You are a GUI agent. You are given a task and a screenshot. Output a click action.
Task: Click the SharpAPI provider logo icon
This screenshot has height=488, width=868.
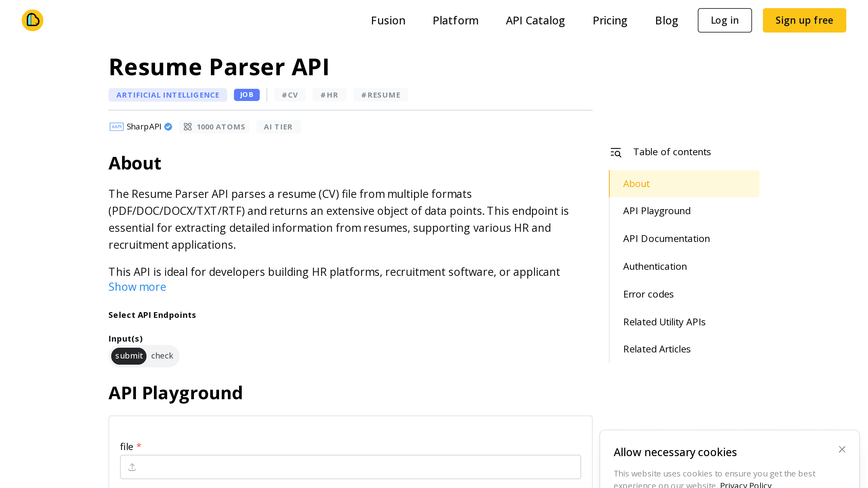(x=116, y=126)
